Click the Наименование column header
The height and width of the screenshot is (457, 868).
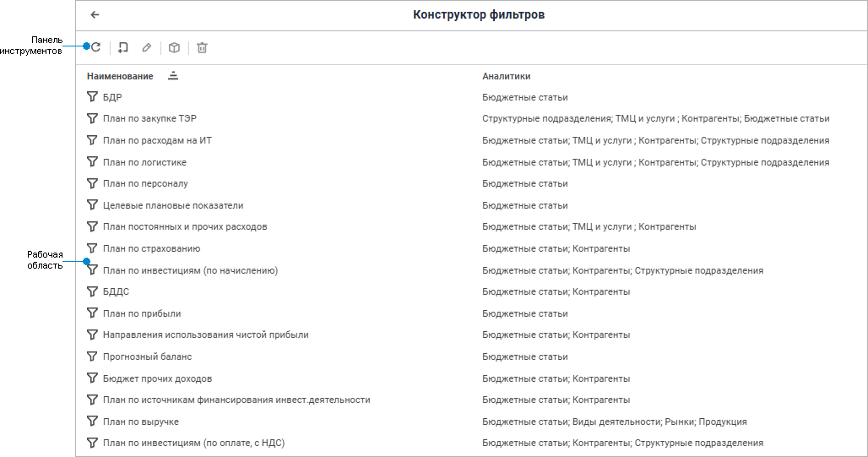coord(120,76)
